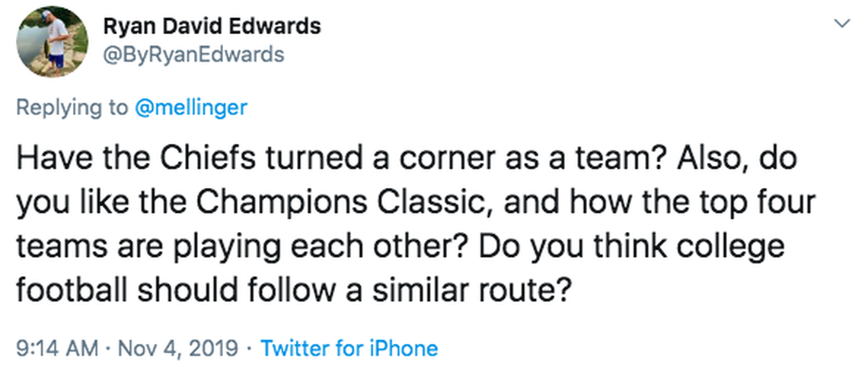Open the @mellinger profile link
Image resolution: width=868 pixels, height=378 pixels.
point(190,107)
